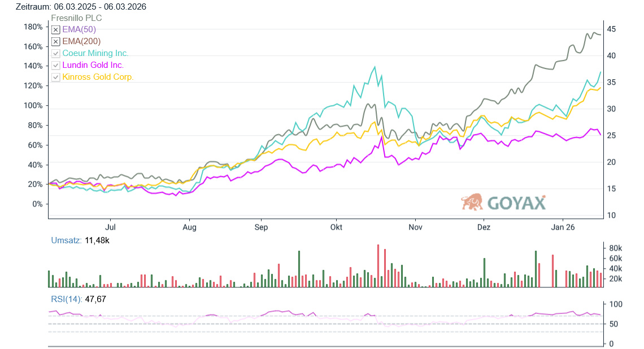Viewport: 644px width, 349px height.
Task: Click the Kinross Gold Corp. legend label
Action: (98, 77)
